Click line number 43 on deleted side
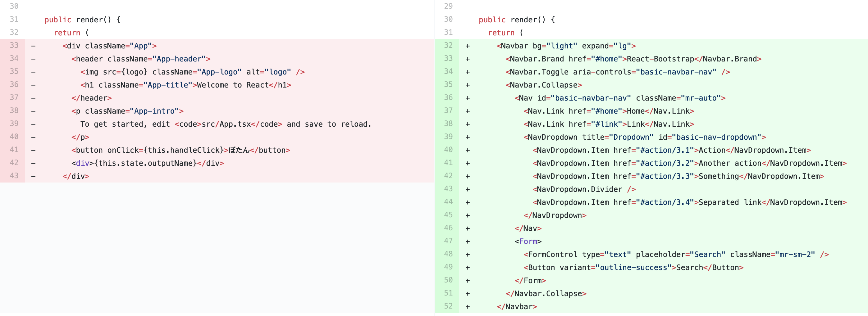This screenshot has width=868, height=316. [x=14, y=176]
